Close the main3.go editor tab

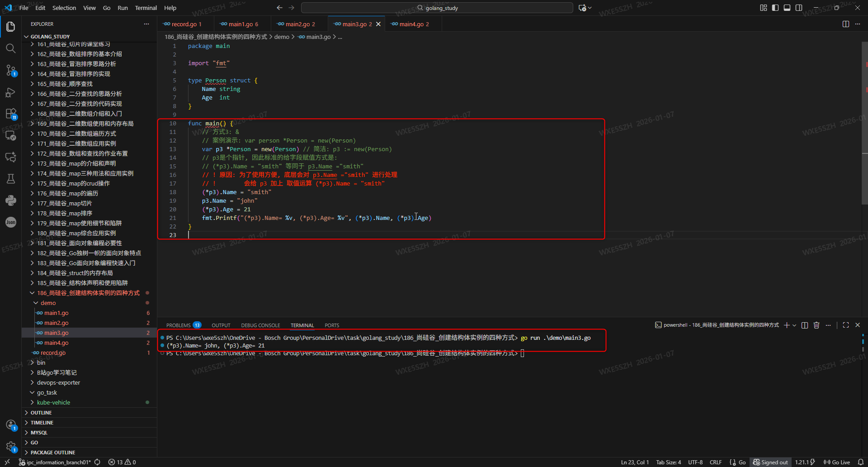[x=378, y=24]
